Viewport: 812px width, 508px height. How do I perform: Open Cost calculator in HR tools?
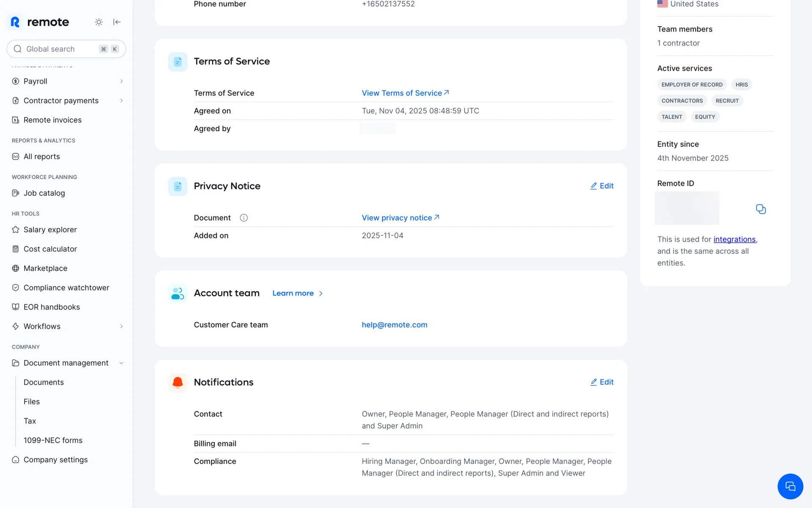(50, 249)
